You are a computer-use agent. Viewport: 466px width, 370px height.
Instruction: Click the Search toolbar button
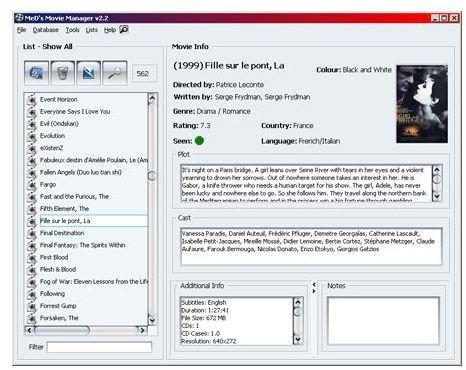(115, 73)
